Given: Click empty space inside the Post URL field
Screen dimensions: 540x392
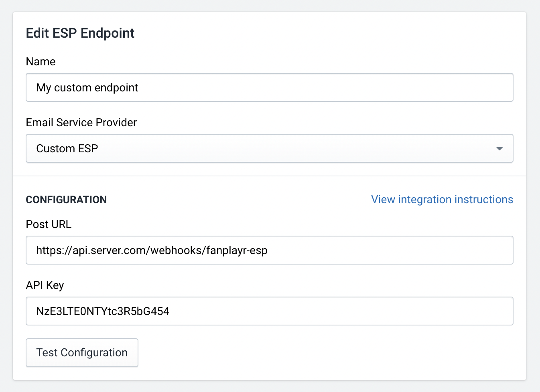Looking at the screenshot, I should click(x=389, y=250).
